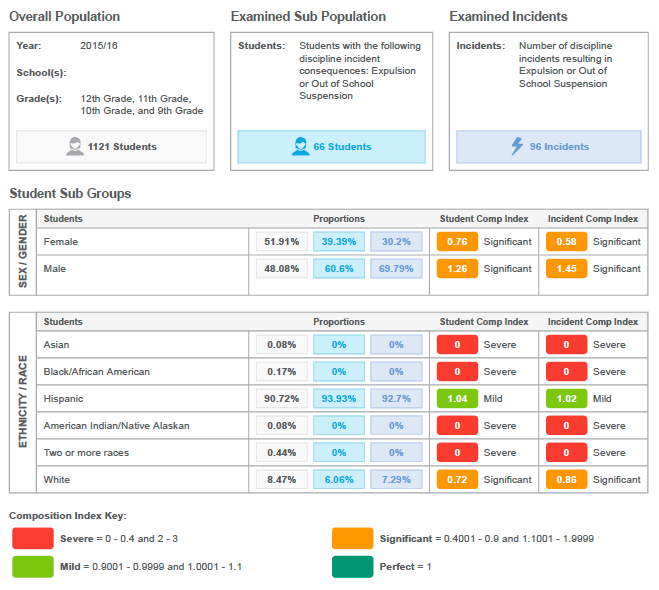659x590 pixels.
Task: Click the Male incident comp index 1.45 badge
Action: (566, 268)
